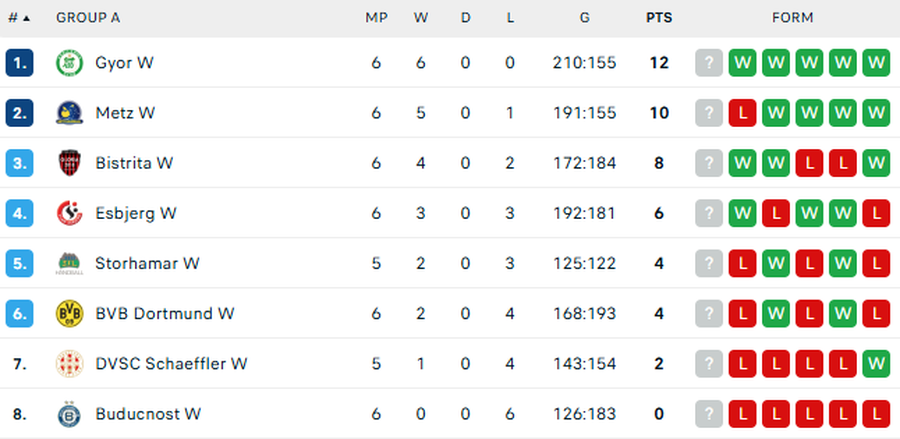The width and height of the screenshot is (900, 439).
Task: Sort standings by the # rank column
Action: [18, 18]
